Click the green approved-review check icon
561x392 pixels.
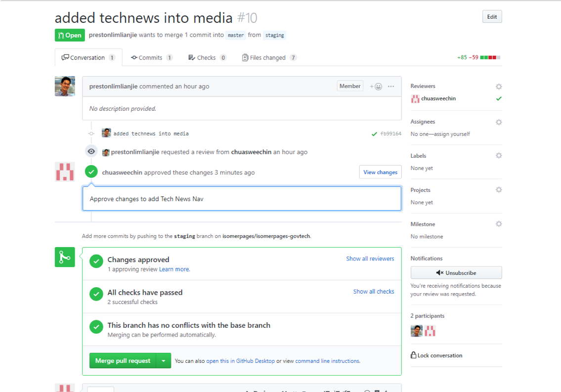click(91, 172)
